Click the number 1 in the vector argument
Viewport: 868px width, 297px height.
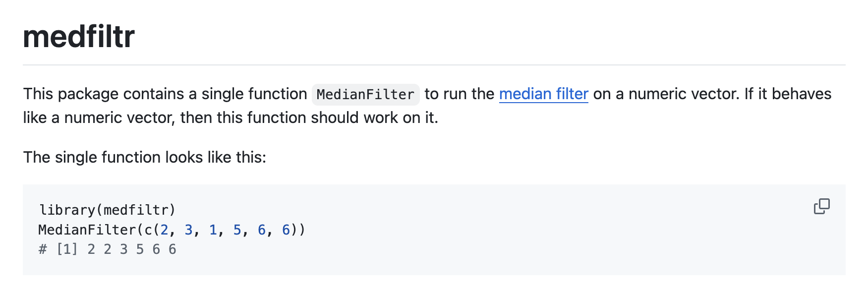[212, 230]
